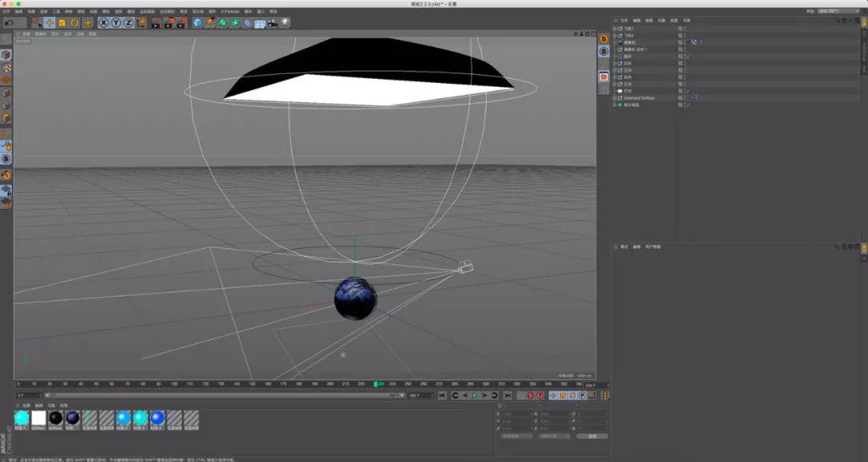Select the Move tool in the toolbar
Screen dimensions: 868x462
point(50,22)
